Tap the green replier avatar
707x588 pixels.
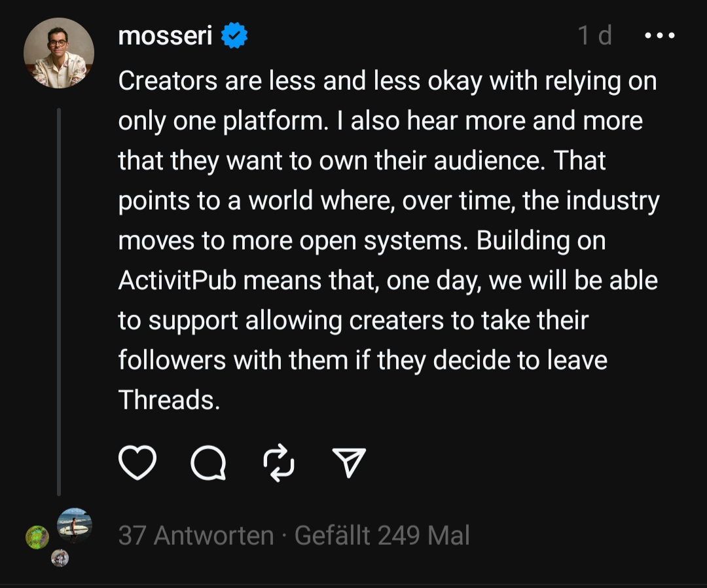[37, 537]
